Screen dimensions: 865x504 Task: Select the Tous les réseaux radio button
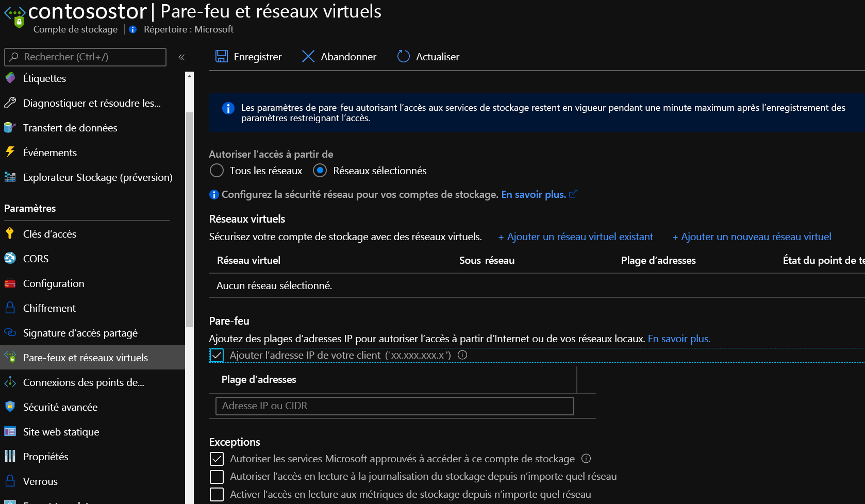click(x=217, y=171)
